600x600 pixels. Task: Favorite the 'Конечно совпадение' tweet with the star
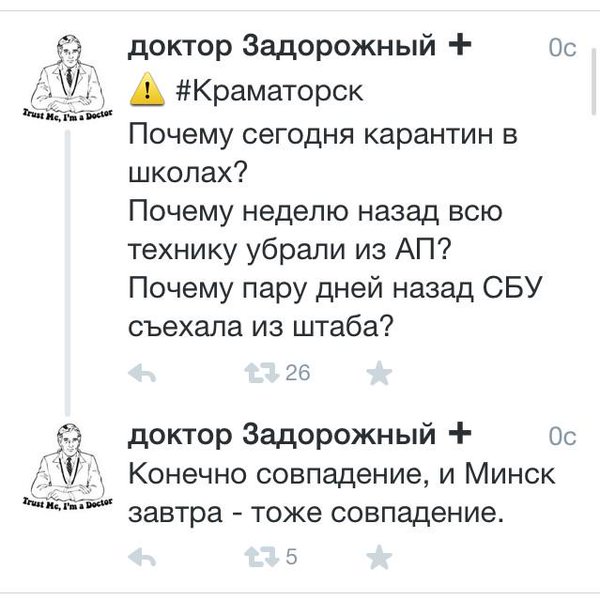pyautogui.click(x=379, y=556)
